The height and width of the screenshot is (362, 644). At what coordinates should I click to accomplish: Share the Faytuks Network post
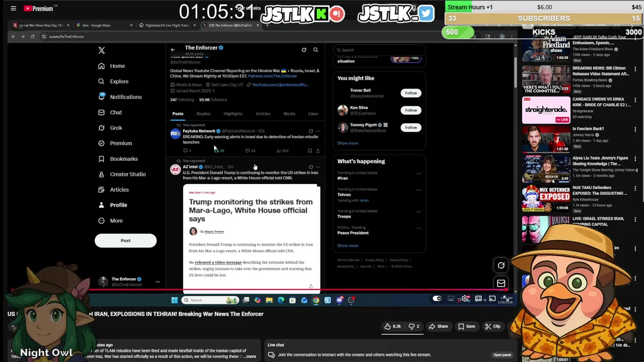[x=317, y=151]
